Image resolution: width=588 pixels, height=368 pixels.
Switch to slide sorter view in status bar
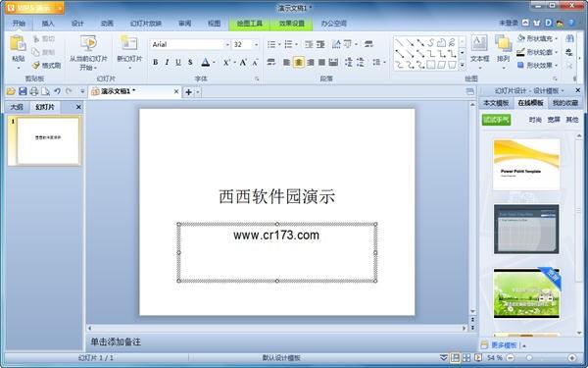coord(466,358)
